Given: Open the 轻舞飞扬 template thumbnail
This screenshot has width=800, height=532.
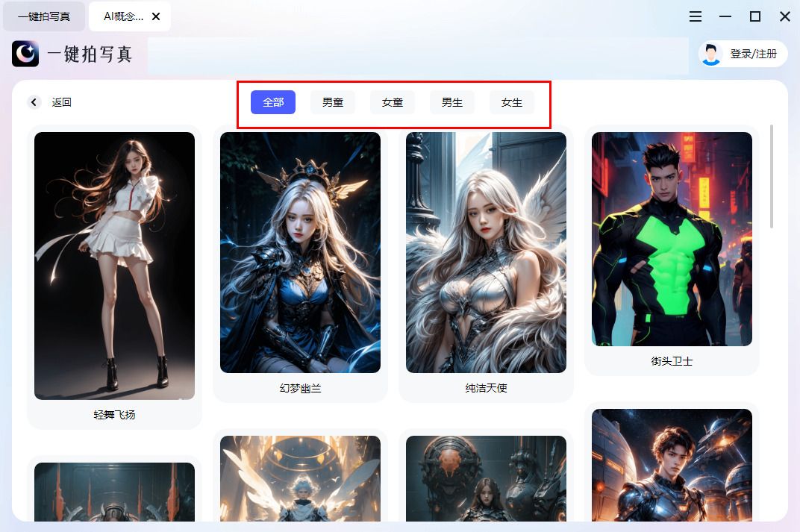Looking at the screenshot, I should coord(114,266).
